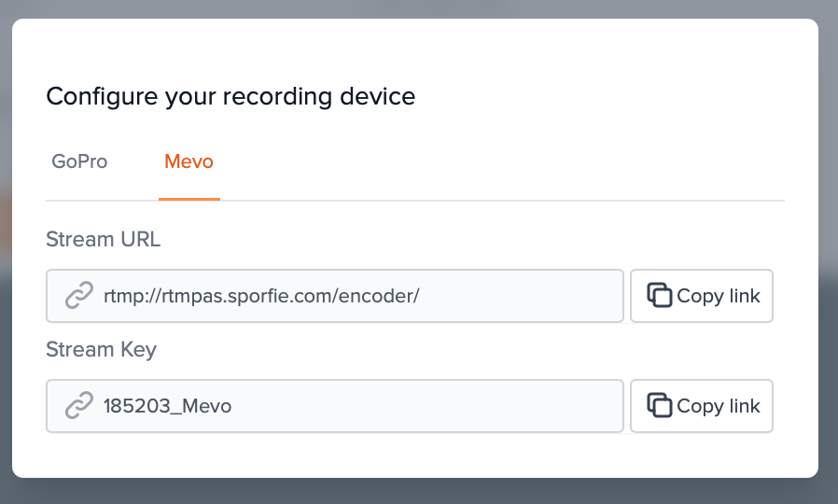Click the Stream Key label
838x504 pixels.
pos(101,350)
